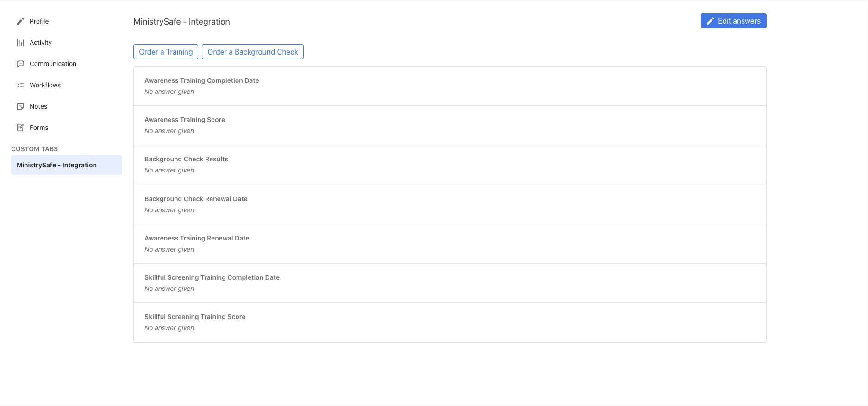Screen dimensions: 868x406
Task: Select the Awareness Training Score row
Action: (449, 125)
